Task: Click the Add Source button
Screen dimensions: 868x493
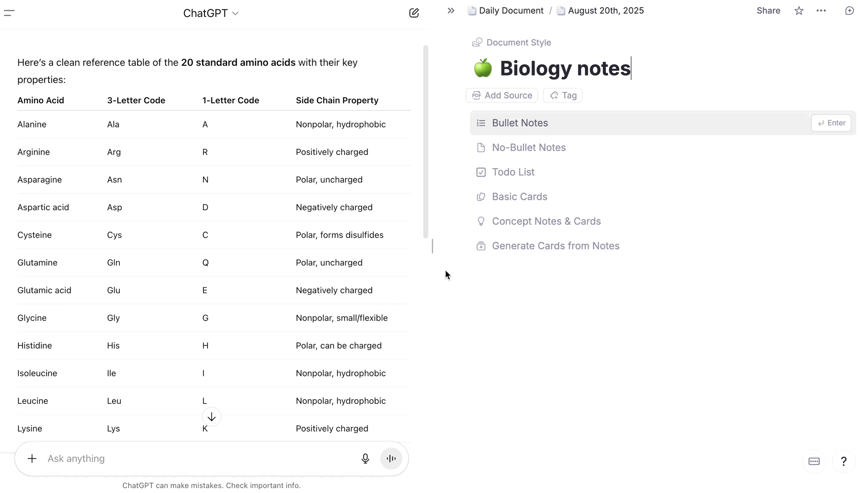Action: [502, 95]
